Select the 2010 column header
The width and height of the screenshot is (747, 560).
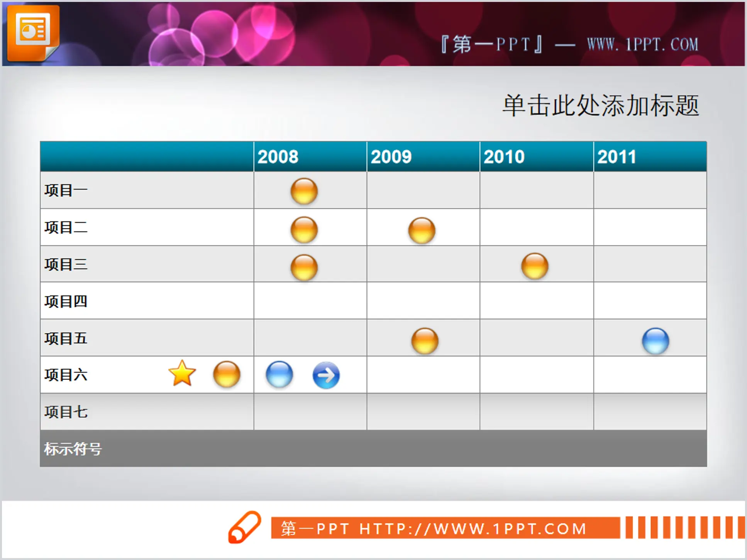click(537, 156)
